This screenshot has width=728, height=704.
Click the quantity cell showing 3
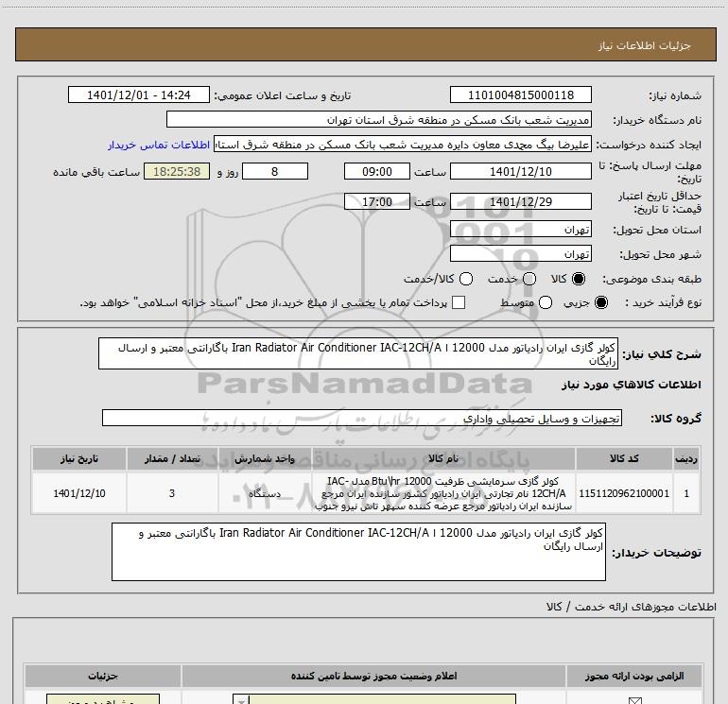[172, 493]
